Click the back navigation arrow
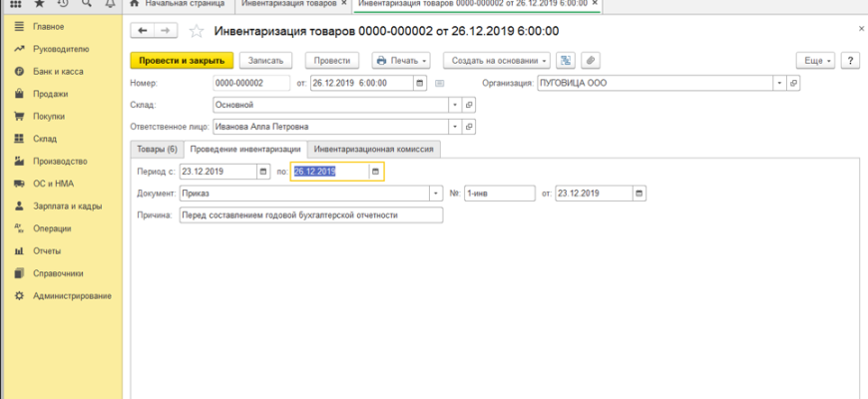The height and width of the screenshot is (399, 868). 144,32
